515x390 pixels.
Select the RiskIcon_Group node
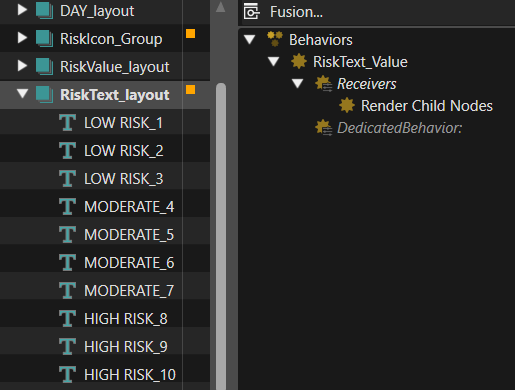coord(111,39)
